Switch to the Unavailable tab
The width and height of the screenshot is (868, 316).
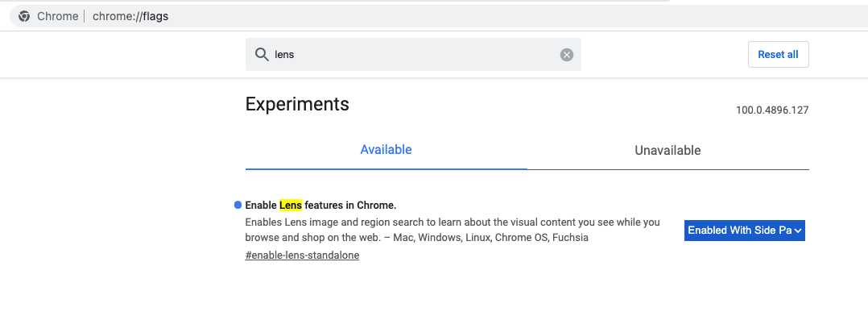point(668,150)
